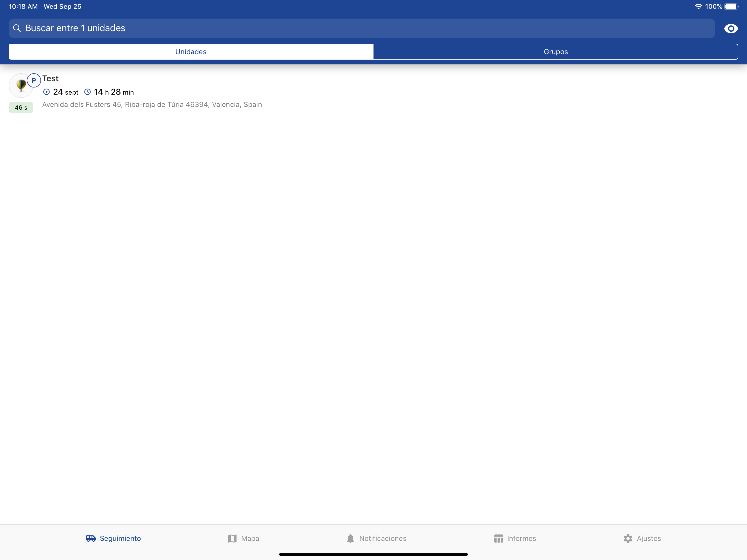Tap the Notificaciones bell icon

pos(351,538)
